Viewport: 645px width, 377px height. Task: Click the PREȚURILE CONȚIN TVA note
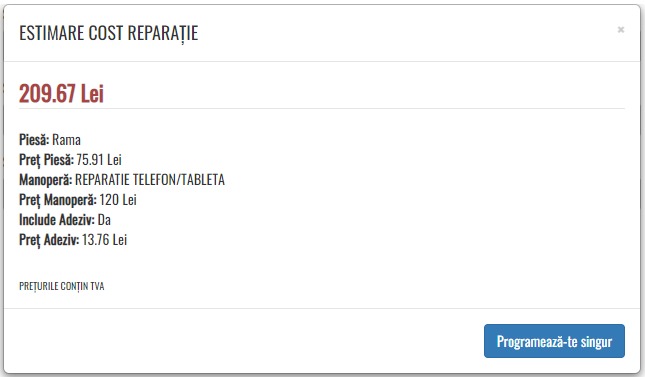(x=62, y=286)
